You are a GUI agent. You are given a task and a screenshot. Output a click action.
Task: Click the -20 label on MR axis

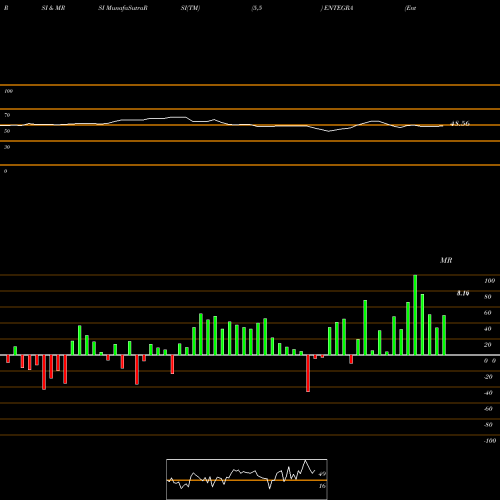coord(488,377)
